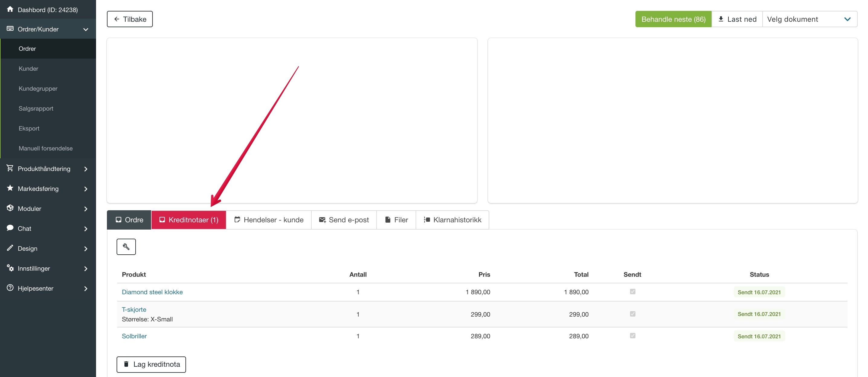
Task: Click the Klarnahistorikk list icon
Action: click(x=427, y=220)
